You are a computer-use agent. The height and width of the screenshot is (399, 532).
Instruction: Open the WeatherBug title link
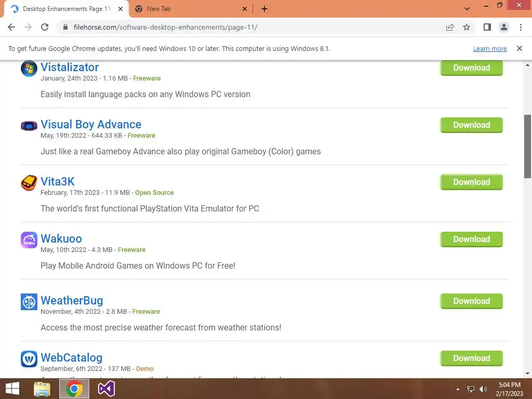point(72,301)
